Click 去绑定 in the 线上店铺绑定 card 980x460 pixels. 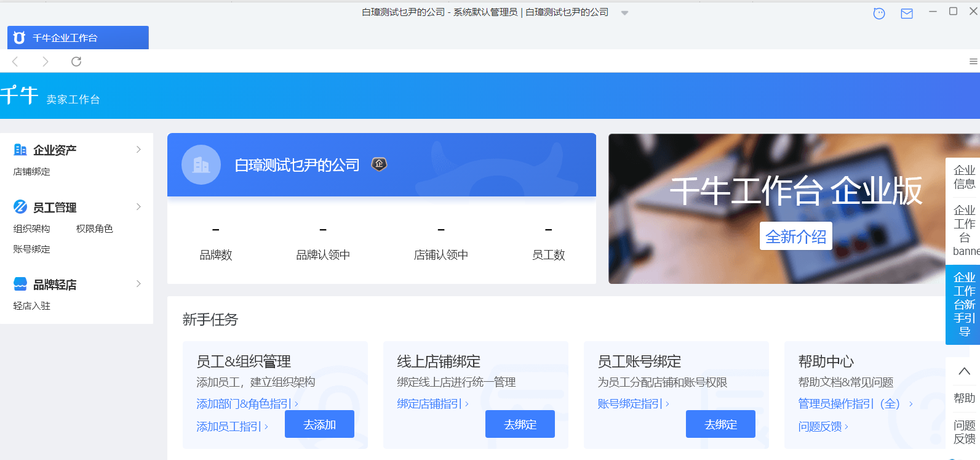pos(520,424)
